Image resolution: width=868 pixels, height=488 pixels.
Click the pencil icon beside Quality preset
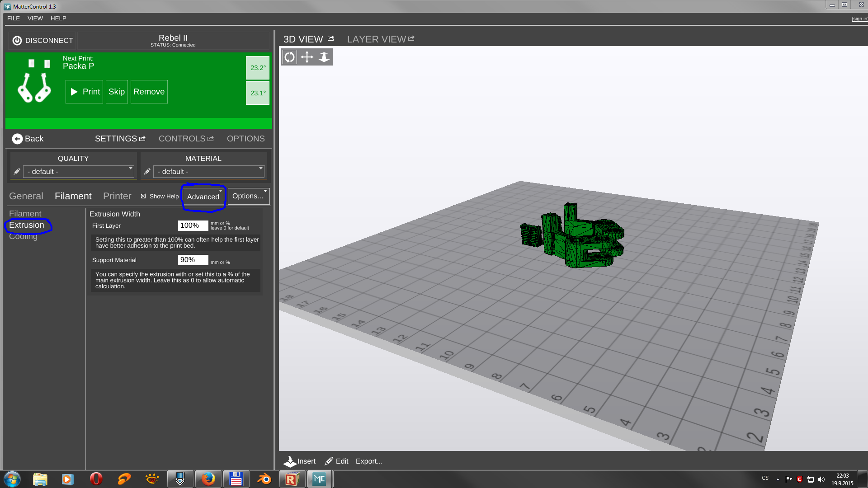(x=17, y=172)
